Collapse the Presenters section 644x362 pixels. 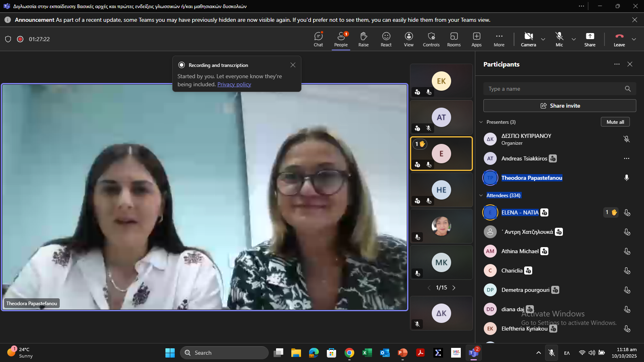[x=481, y=122]
